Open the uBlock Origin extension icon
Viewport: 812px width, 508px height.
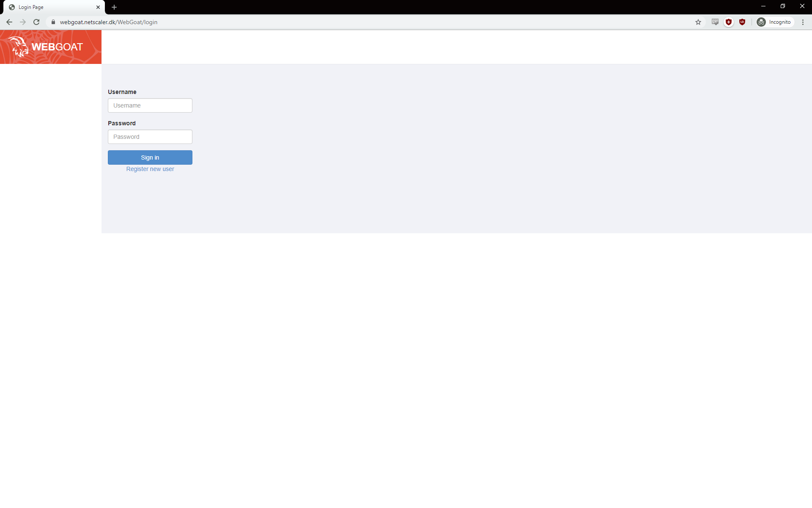click(x=742, y=22)
